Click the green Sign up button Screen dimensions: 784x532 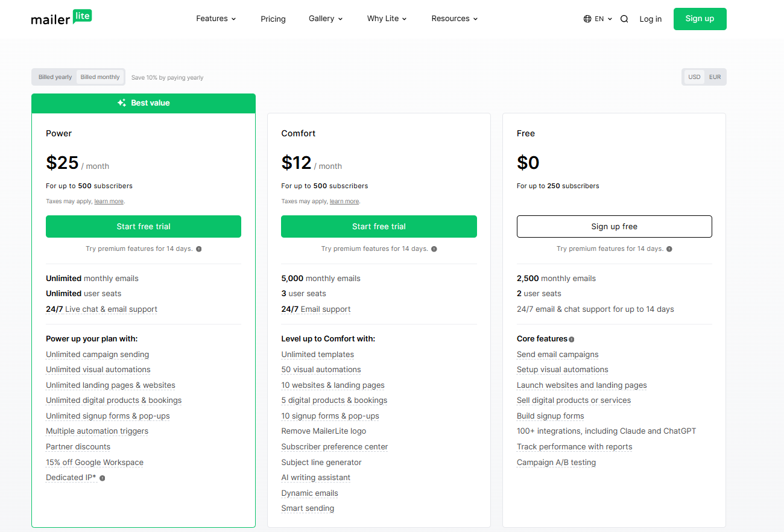click(x=700, y=19)
